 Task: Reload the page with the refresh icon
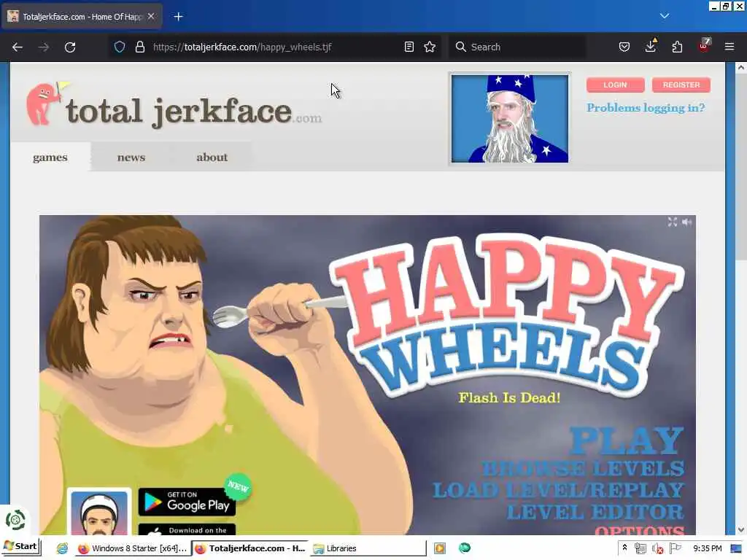(70, 47)
